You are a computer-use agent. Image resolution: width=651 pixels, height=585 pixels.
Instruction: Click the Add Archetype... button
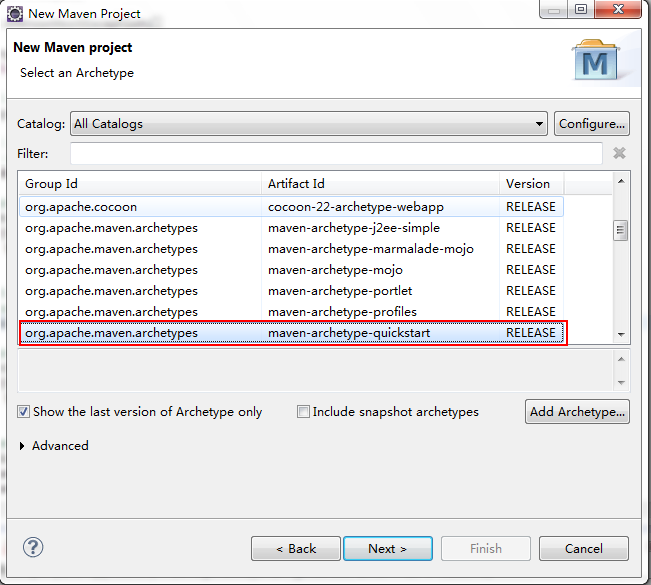point(577,412)
